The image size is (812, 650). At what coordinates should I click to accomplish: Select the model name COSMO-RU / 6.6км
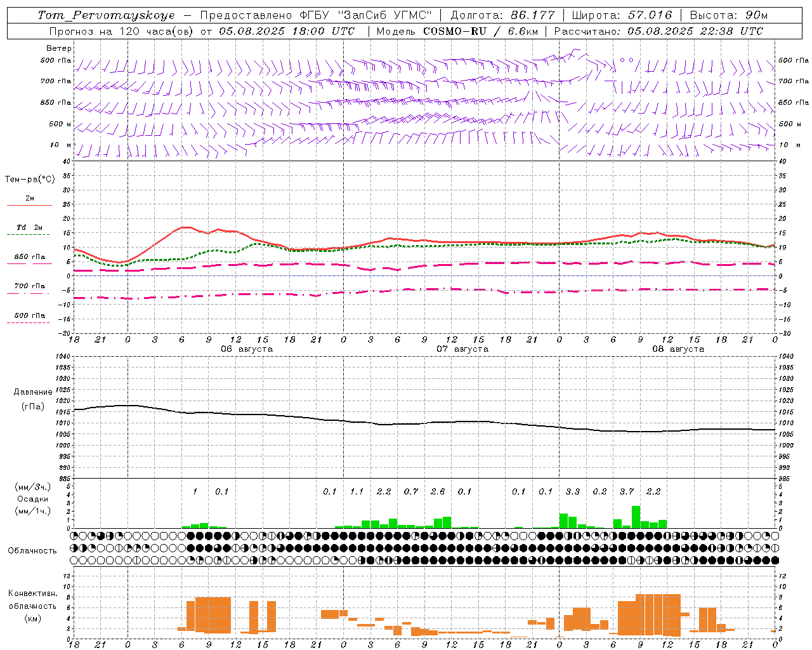click(479, 31)
